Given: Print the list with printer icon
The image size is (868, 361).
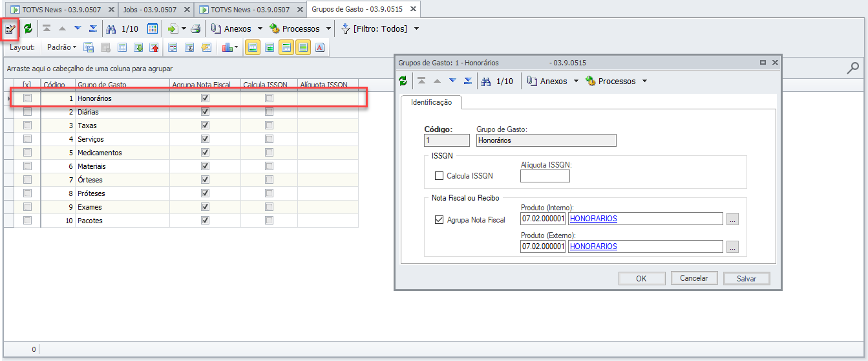Looking at the screenshot, I should [x=195, y=29].
